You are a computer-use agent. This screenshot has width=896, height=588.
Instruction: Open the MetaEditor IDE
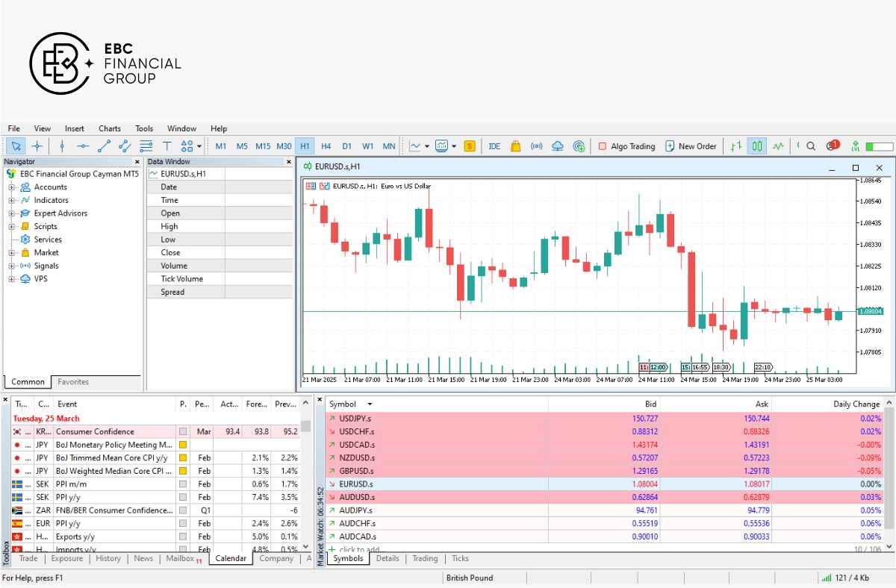click(x=494, y=146)
